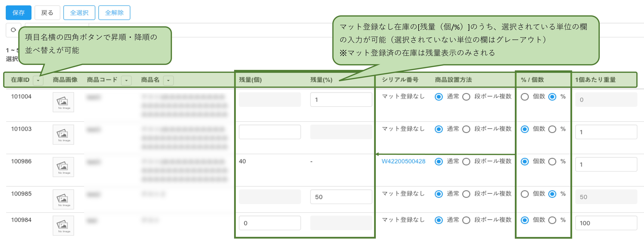Click the 保存 save button
The height and width of the screenshot is (241, 644).
[19, 13]
